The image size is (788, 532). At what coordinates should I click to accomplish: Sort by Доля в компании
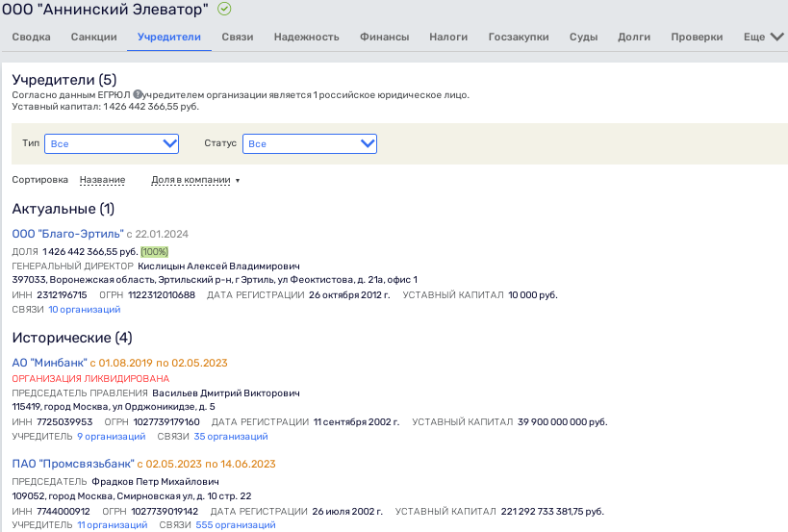click(191, 180)
